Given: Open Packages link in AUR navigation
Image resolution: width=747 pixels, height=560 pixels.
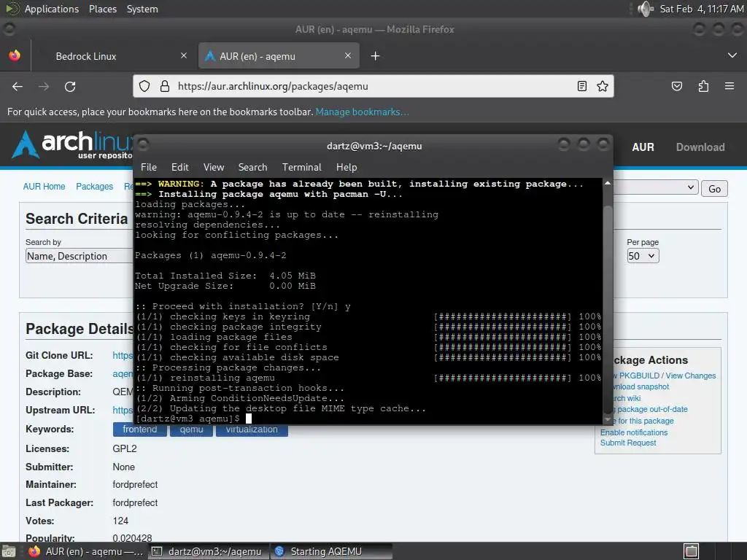Looking at the screenshot, I should [x=94, y=186].
